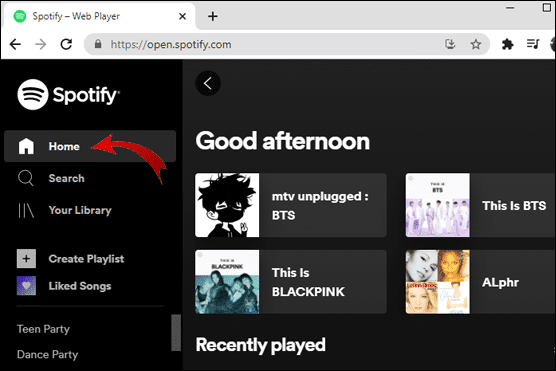The width and height of the screenshot is (556, 371).
Task: Open Liked Songs label
Action: pyautogui.click(x=80, y=286)
